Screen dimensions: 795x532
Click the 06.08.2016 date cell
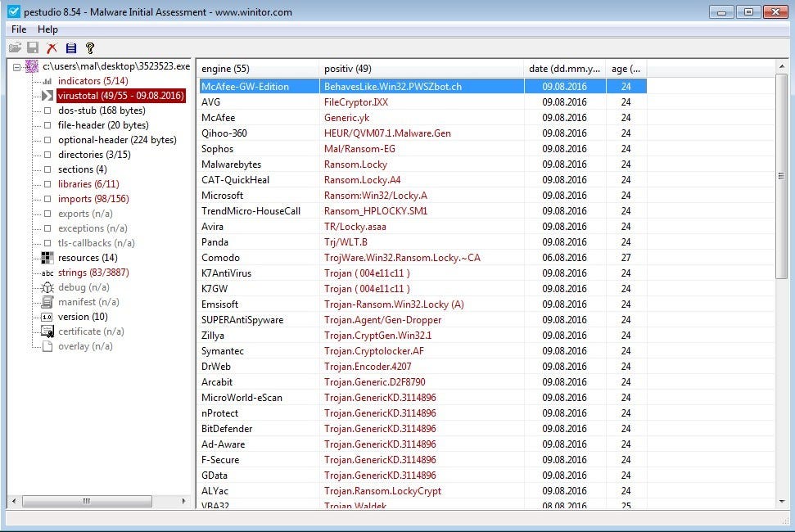click(564, 258)
